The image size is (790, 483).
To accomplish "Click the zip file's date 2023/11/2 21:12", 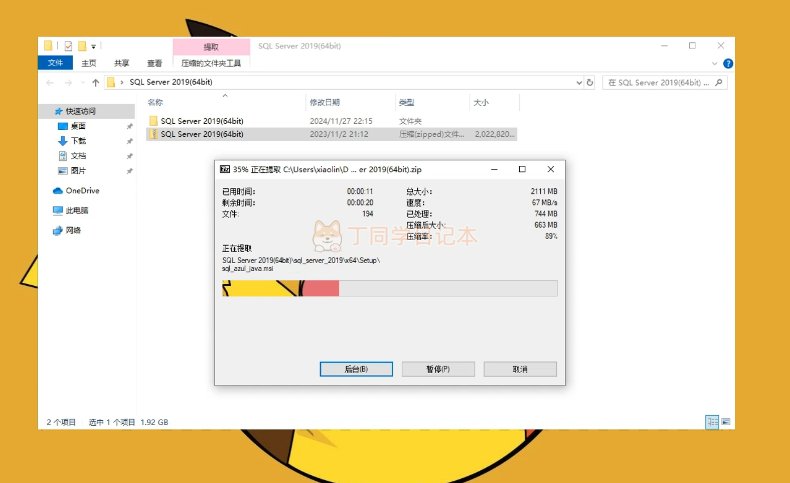I will click(339, 134).
